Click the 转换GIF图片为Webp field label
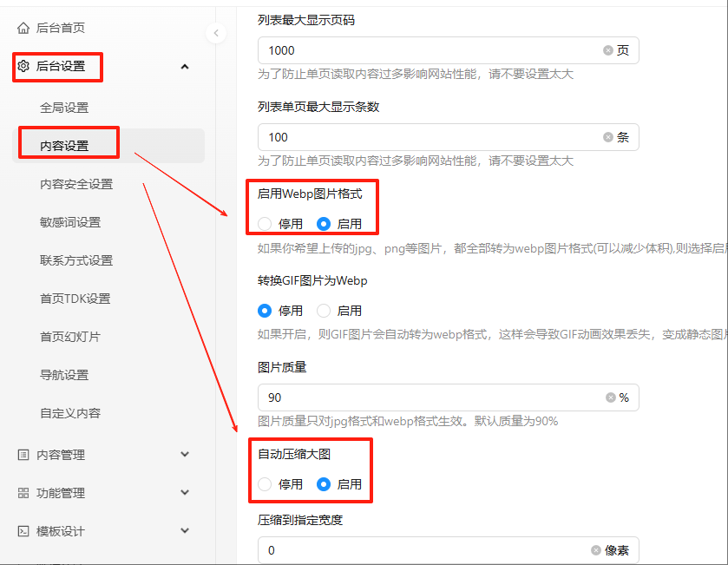 click(x=312, y=280)
